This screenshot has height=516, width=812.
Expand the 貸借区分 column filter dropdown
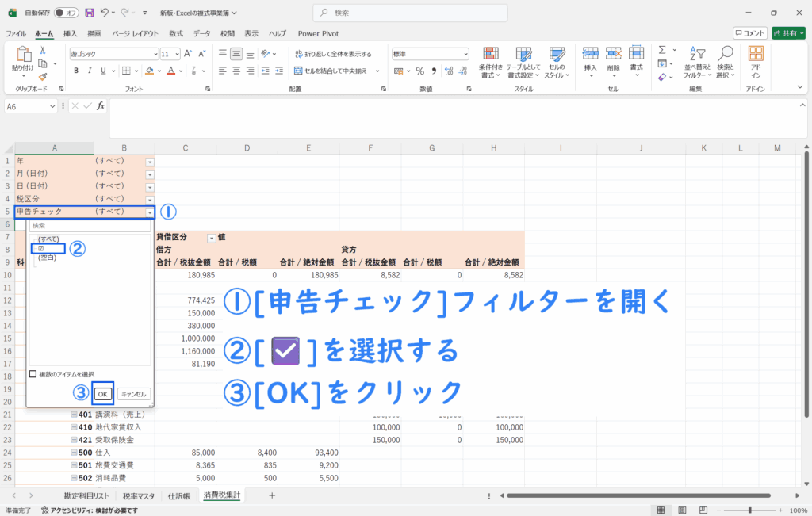[211, 238]
